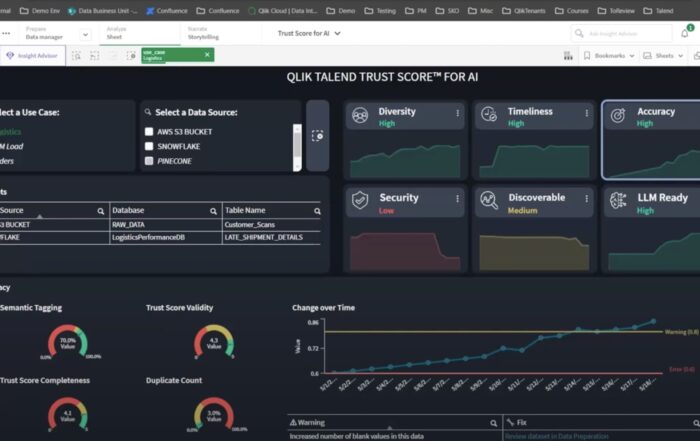Select the LLM Ready brain icon
Image resolution: width=700 pixels, height=441 pixels.
coord(618,201)
